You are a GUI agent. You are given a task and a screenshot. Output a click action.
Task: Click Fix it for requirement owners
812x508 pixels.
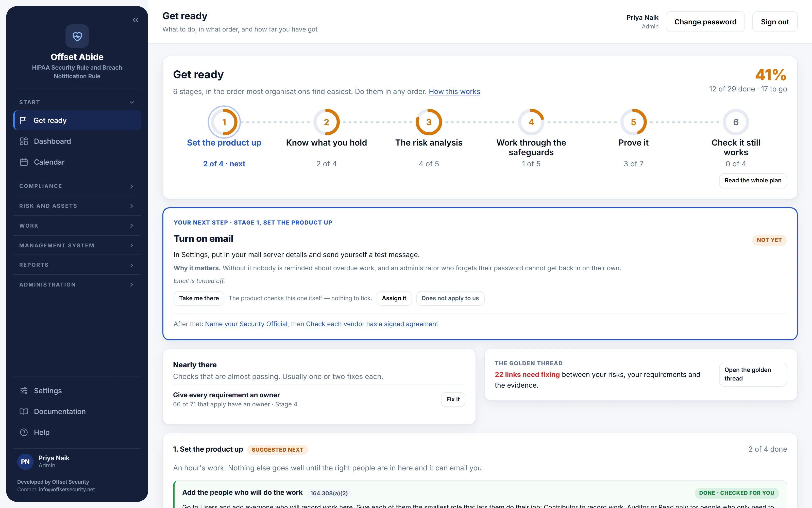[453, 399]
